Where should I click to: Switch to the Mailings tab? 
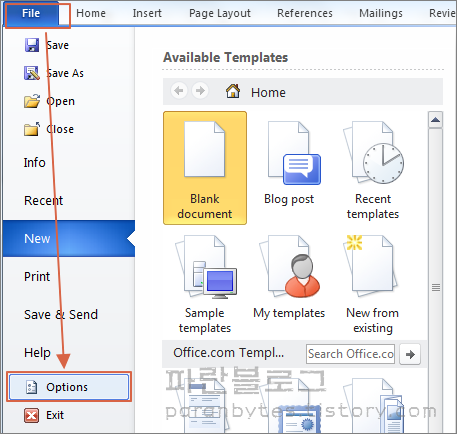pos(381,13)
